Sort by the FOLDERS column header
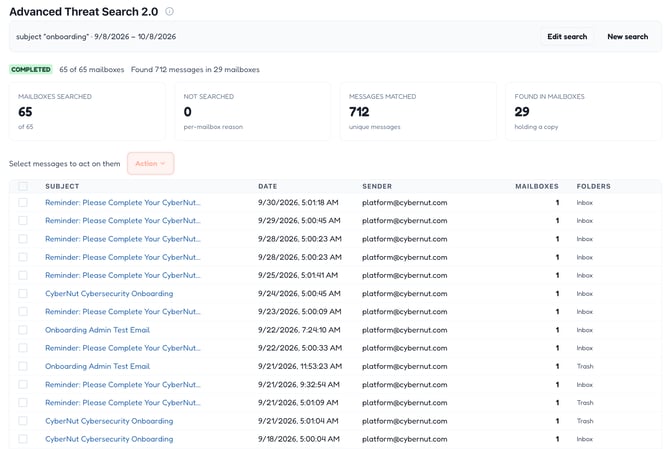Screen dimensions: 670x449 [x=594, y=186]
